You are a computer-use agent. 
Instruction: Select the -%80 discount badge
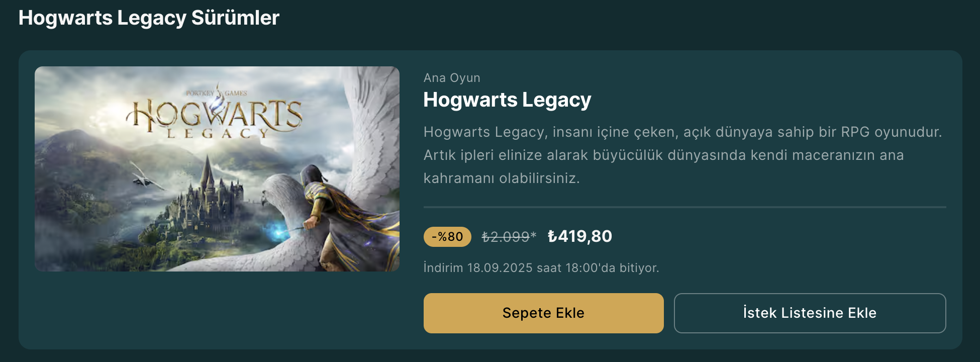(x=447, y=237)
